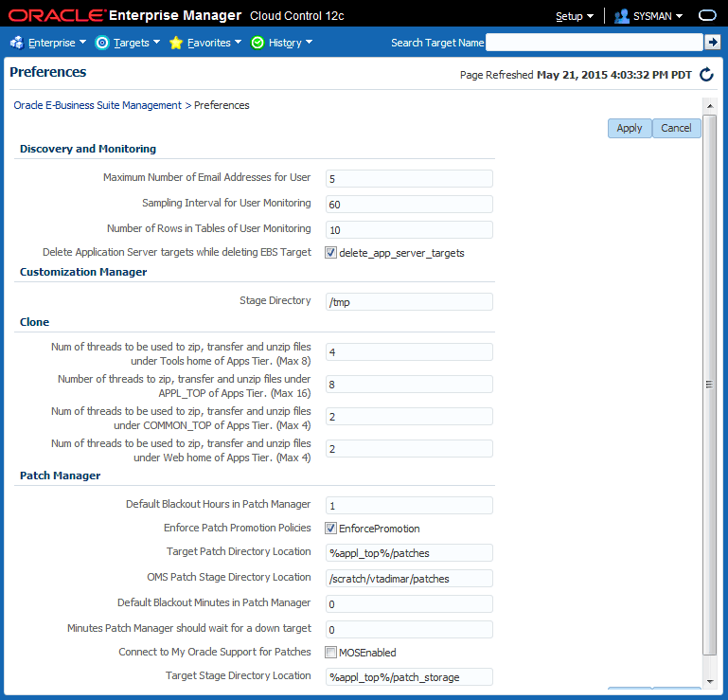The height and width of the screenshot is (700, 728).
Task: Click the Target Stage Directory Location field
Action: 409,676
